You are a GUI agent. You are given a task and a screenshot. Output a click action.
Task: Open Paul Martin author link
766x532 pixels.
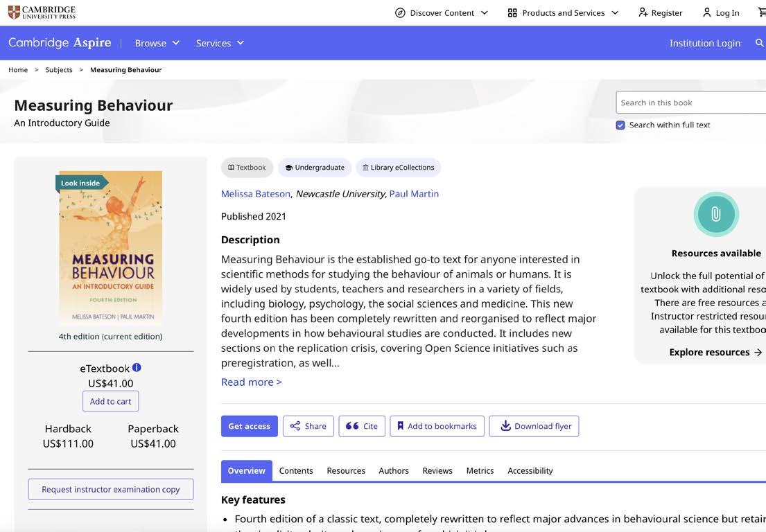click(414, 194)
